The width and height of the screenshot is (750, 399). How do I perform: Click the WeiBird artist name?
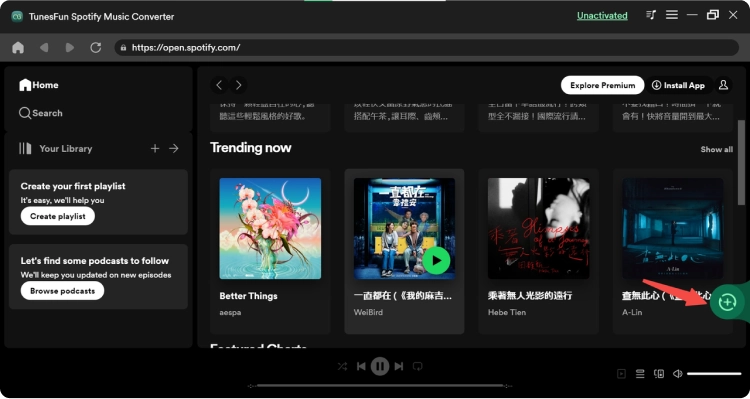click(x=368, y=312)
